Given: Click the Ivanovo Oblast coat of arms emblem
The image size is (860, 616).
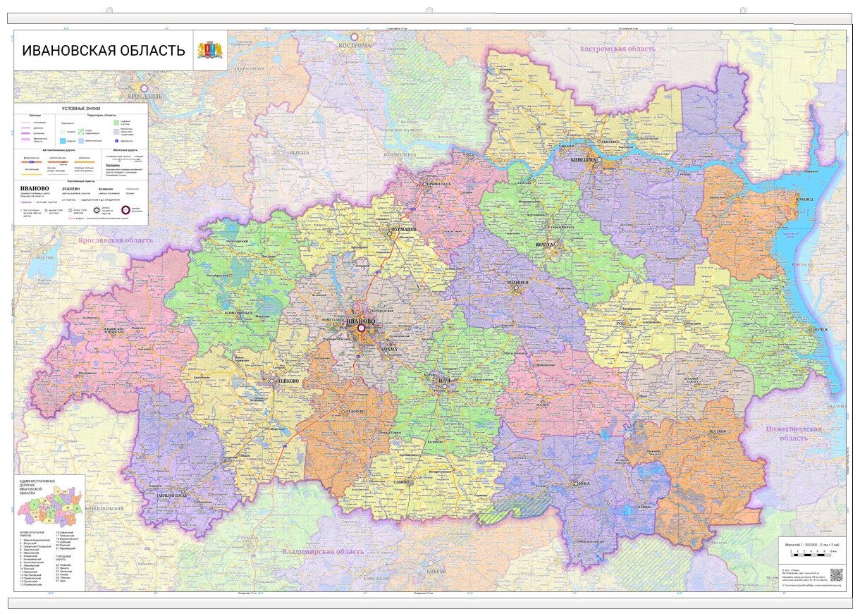Looking at the screenshot, I should (x=209, y=49).
